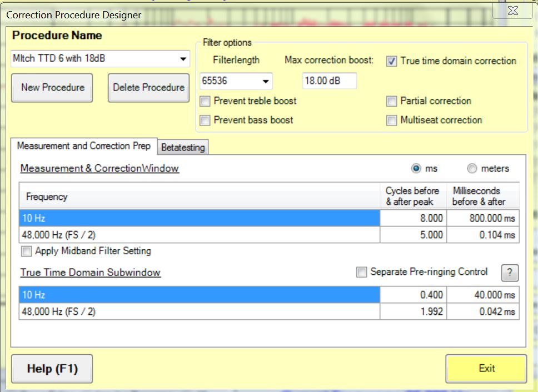Select the meters radio button
This screenshot has height=392, width=538.
(x=472, y=169)
